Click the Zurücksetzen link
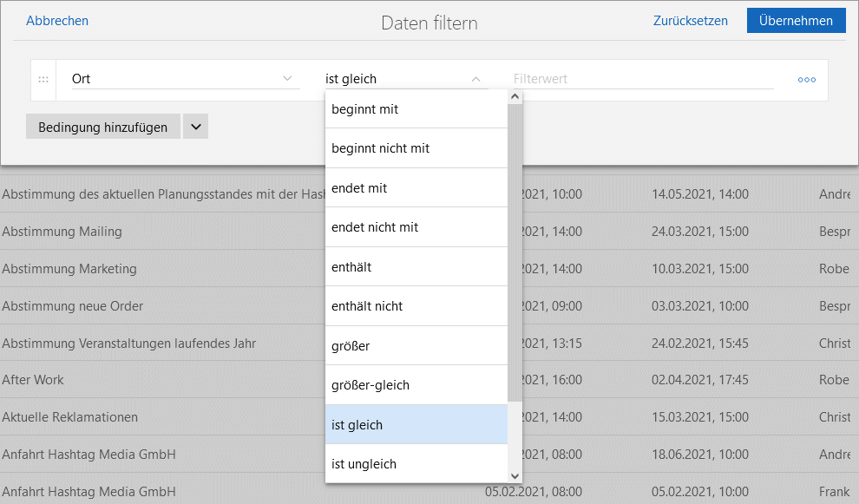The width and height of the screenshot is (859, 504). 690,21
